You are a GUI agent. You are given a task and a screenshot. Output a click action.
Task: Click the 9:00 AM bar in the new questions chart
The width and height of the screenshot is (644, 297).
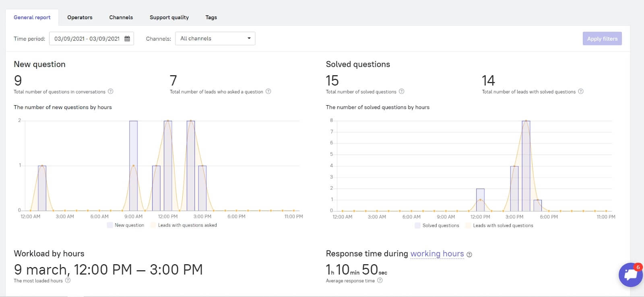(133, 166)
